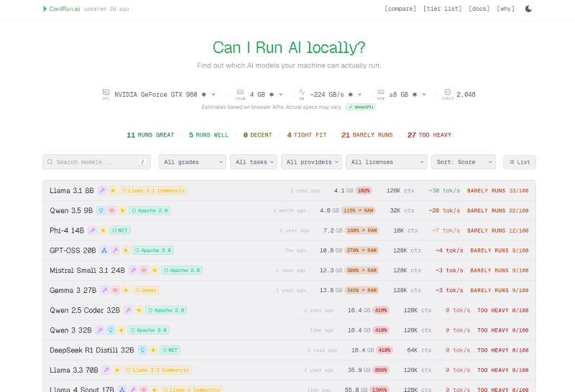Click star icon on Qwen 3.5 9B
The height and width of the screenshot is (392, 575).
122,210
